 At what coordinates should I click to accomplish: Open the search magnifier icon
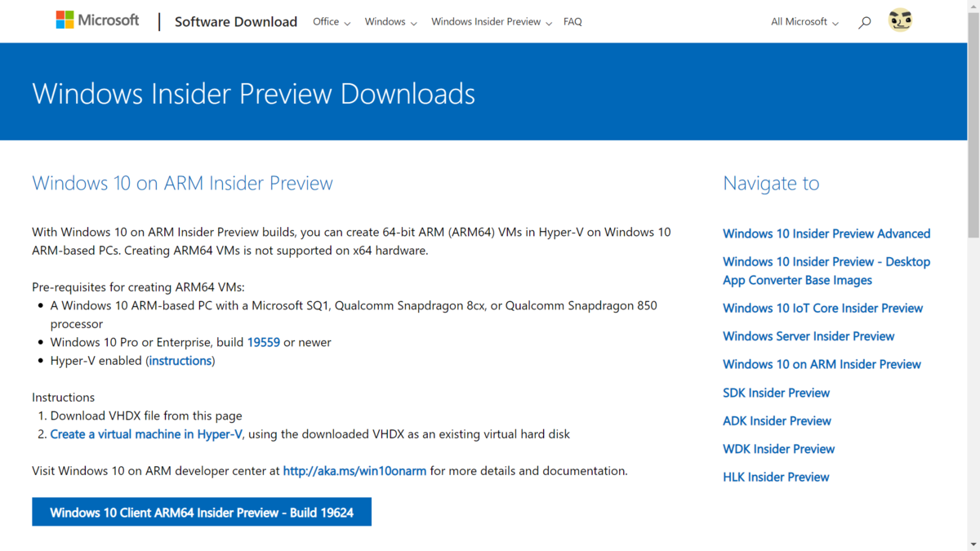(864, 22)
